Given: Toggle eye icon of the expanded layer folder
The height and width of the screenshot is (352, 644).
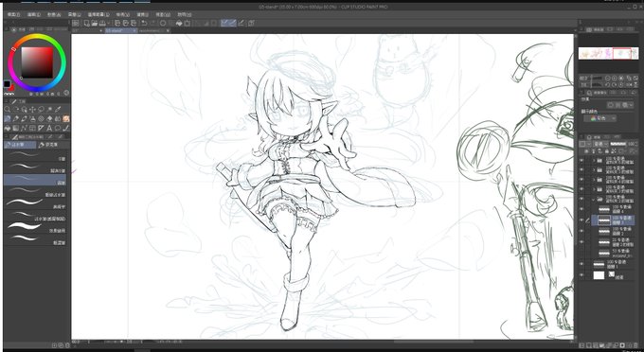Looking at the screenshot, I should click(581, 199).
